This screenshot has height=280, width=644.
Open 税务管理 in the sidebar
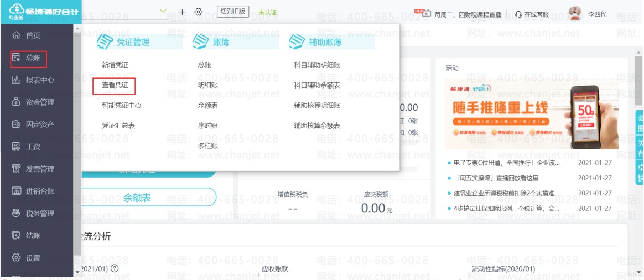tap(40, 213)
